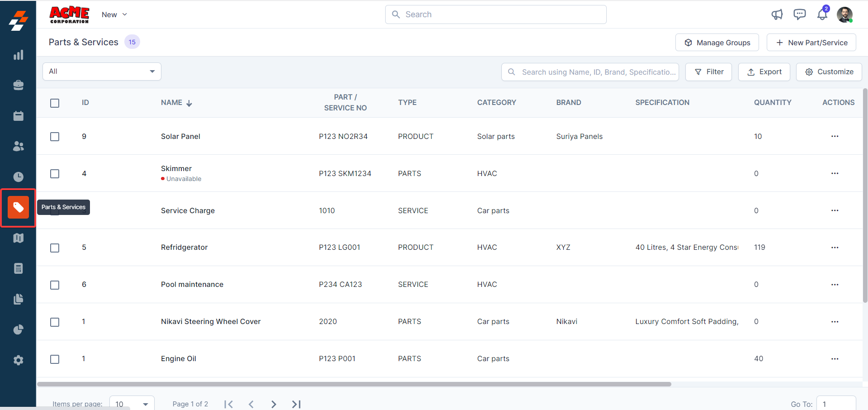Viewport: 868px width, 410px height.
Task: Click the Manage Groups button
Action: (717, 43)
